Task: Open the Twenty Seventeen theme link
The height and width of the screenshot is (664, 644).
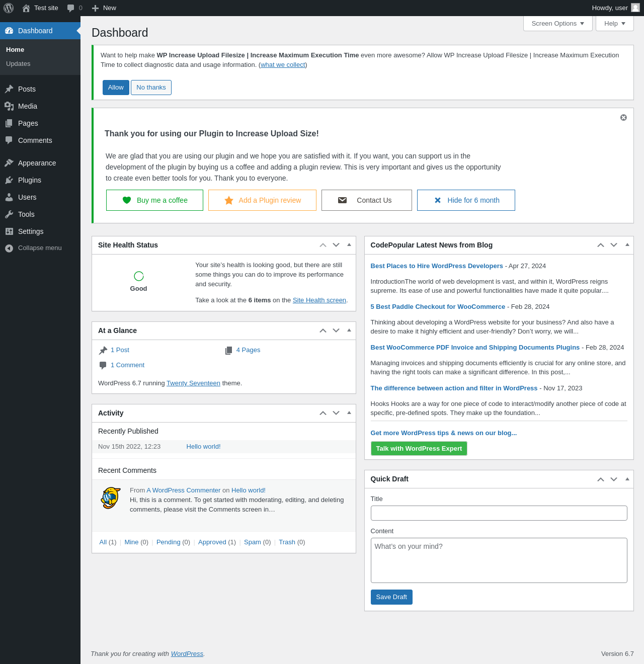Action: 193,383
